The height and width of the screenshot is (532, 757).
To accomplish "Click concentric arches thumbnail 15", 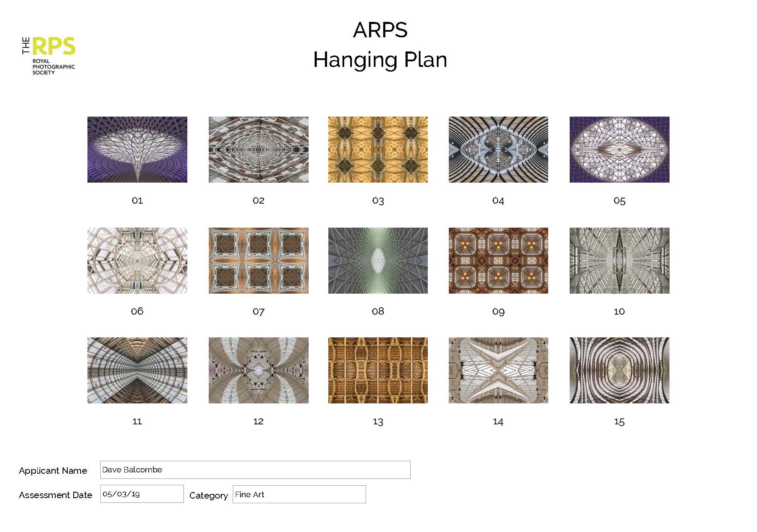I will [619, 370].
